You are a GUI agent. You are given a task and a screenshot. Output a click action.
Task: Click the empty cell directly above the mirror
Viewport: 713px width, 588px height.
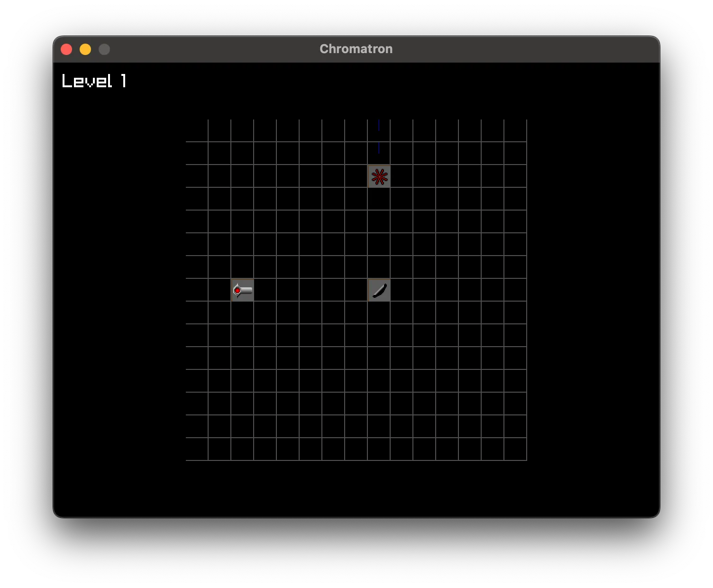pos(379,267)
